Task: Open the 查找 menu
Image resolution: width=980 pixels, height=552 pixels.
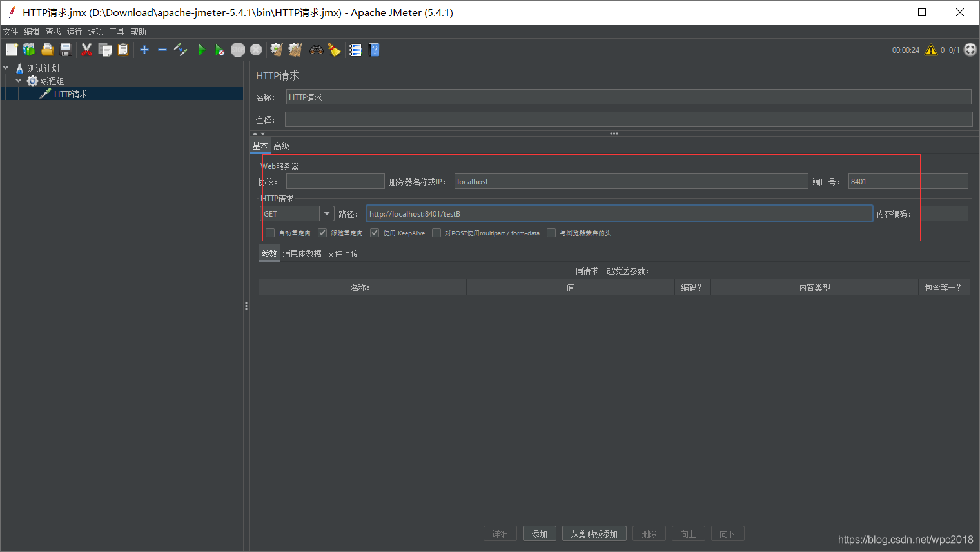Action: [x=53, y=32]
